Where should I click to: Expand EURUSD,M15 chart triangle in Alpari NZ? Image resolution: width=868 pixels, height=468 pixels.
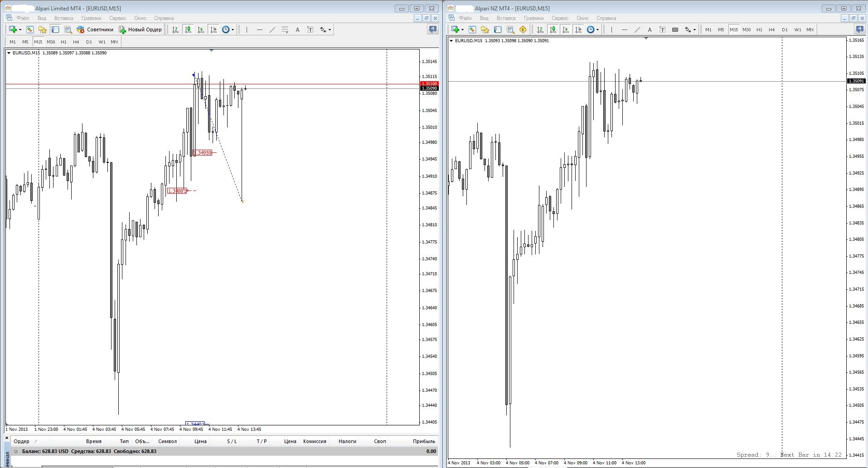[x=451, y=40]
